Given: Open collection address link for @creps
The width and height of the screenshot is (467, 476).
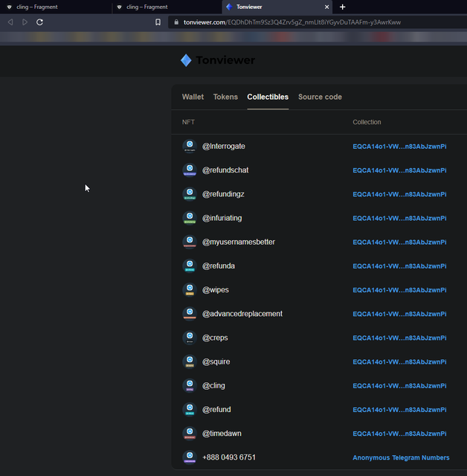Looking at the screenshot, I should 399,338.
